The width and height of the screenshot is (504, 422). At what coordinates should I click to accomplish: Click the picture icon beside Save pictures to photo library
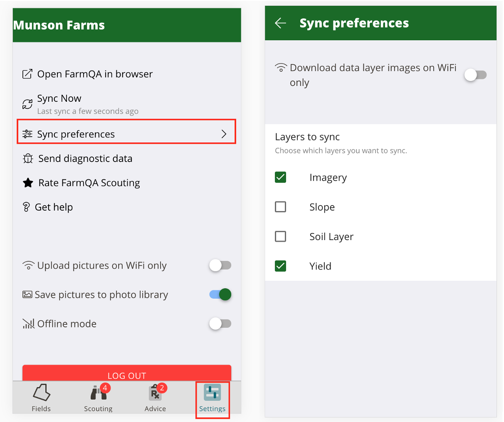click(x=27, y=294)
